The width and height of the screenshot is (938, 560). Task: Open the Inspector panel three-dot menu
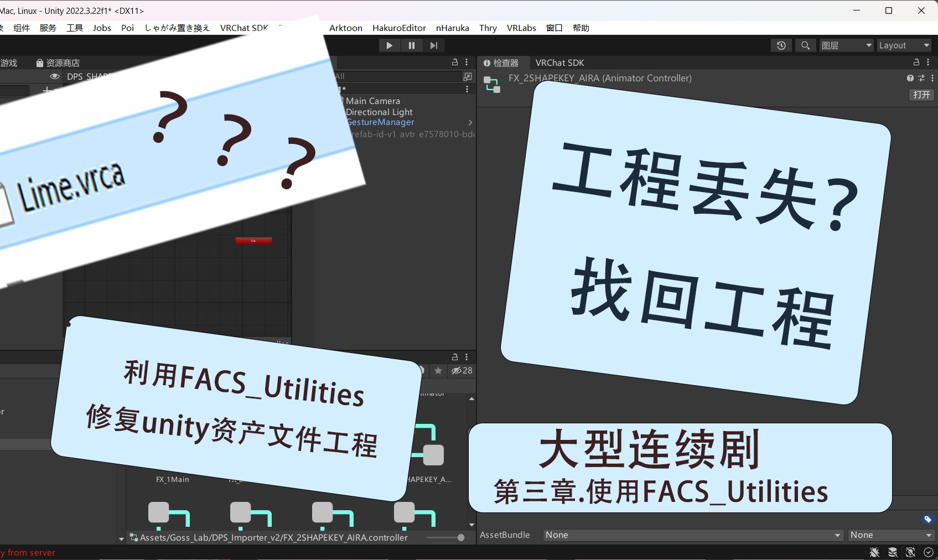tap(928, 63)
